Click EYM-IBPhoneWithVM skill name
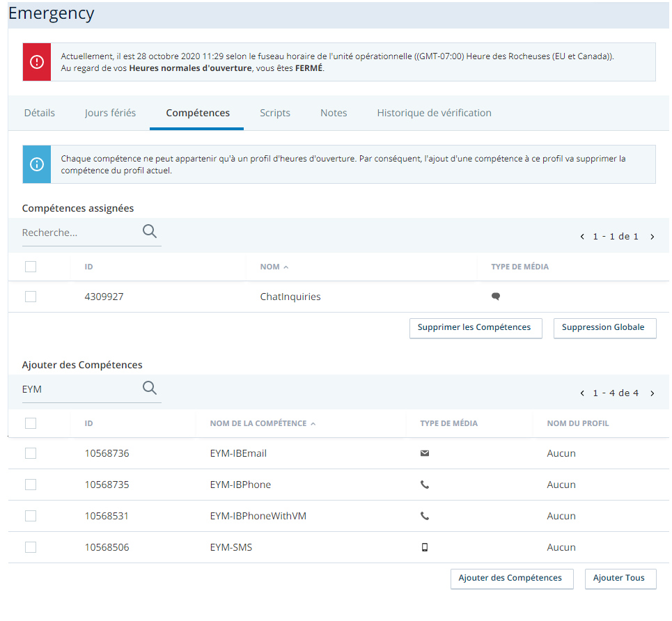 pos(258,516)
